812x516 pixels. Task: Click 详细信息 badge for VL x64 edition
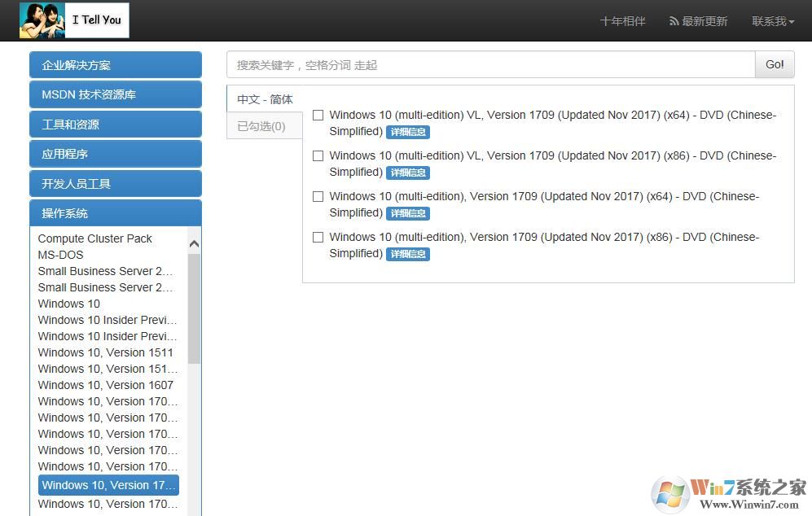(x=407, y=132)
